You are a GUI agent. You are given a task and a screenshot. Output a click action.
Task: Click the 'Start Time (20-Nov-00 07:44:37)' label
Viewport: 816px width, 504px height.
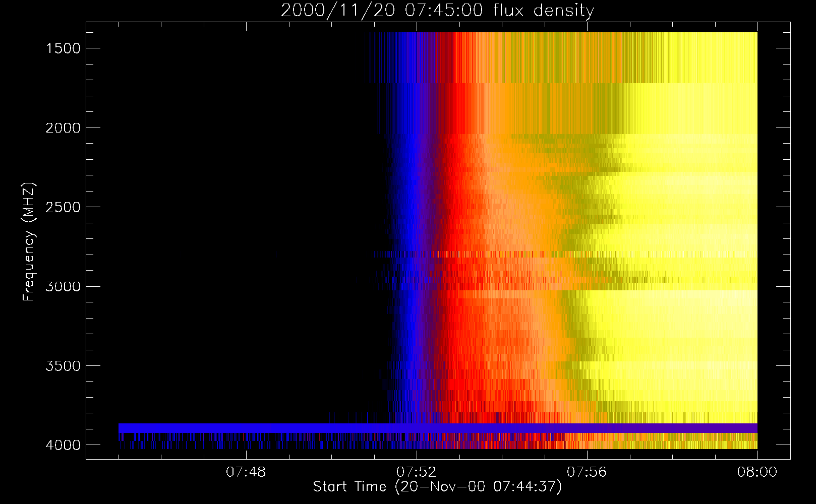click(x=437, y=487)
